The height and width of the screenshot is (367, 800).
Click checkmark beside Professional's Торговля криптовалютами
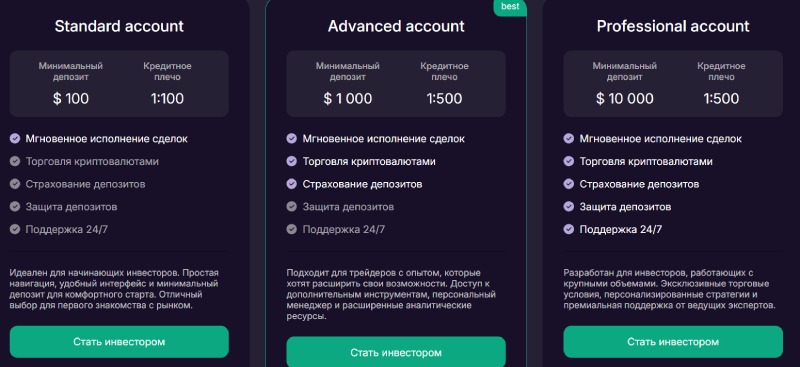(x=568, y=161)
